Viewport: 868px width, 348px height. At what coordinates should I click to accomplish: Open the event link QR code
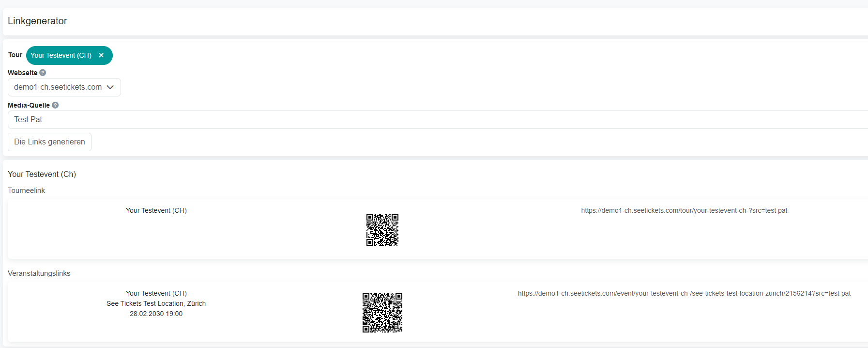[x=382, y=313]
